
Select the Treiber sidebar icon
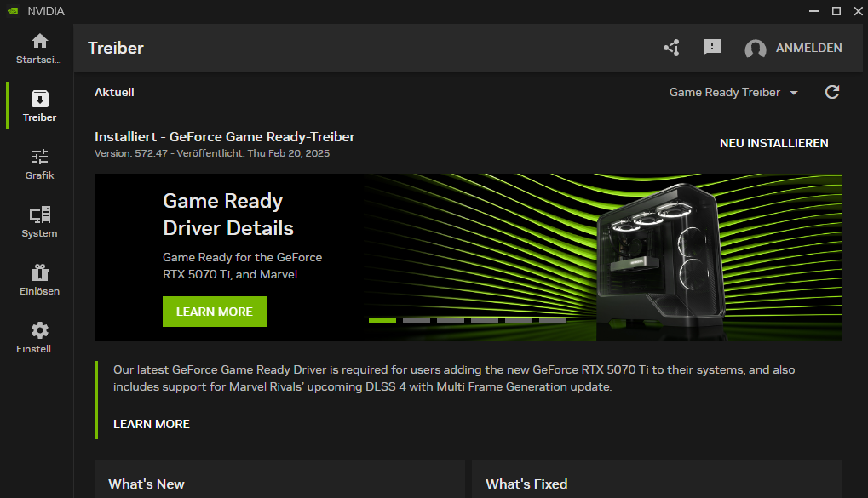39,99
